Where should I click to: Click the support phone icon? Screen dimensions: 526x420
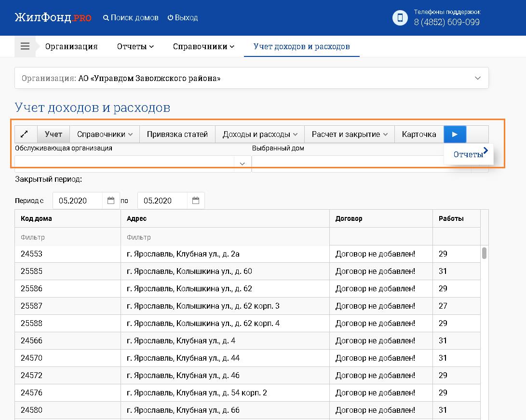[x=400, y=18]
